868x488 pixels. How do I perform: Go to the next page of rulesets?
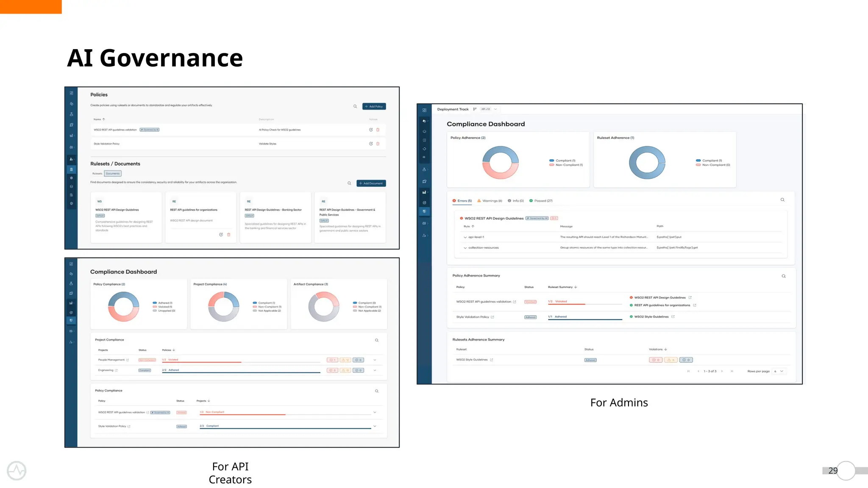pos(722,371)
